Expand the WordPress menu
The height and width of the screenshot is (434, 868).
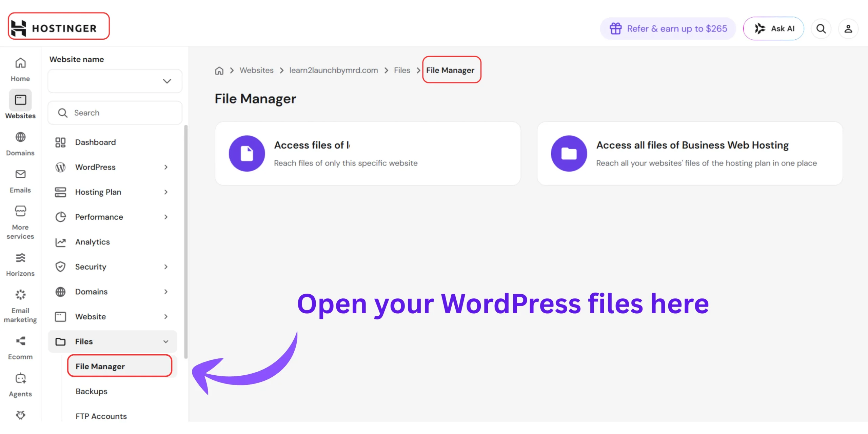coord(113,167)
